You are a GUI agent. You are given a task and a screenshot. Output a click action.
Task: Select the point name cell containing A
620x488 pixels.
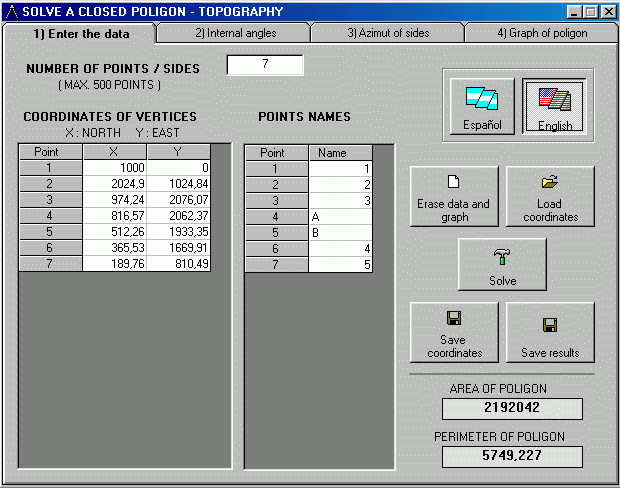(x=341, y=215)
